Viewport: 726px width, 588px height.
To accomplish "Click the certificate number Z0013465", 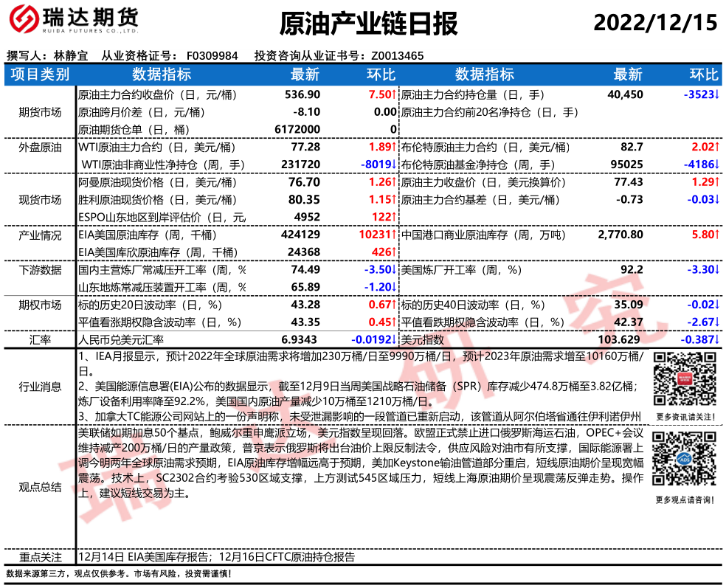I will (x=397, y=56).
